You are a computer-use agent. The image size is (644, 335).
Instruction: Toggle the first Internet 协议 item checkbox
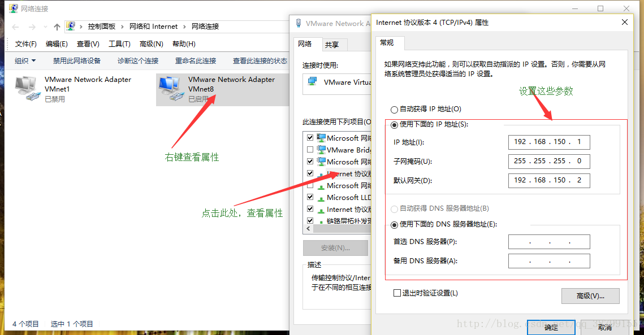pos(310,173)
